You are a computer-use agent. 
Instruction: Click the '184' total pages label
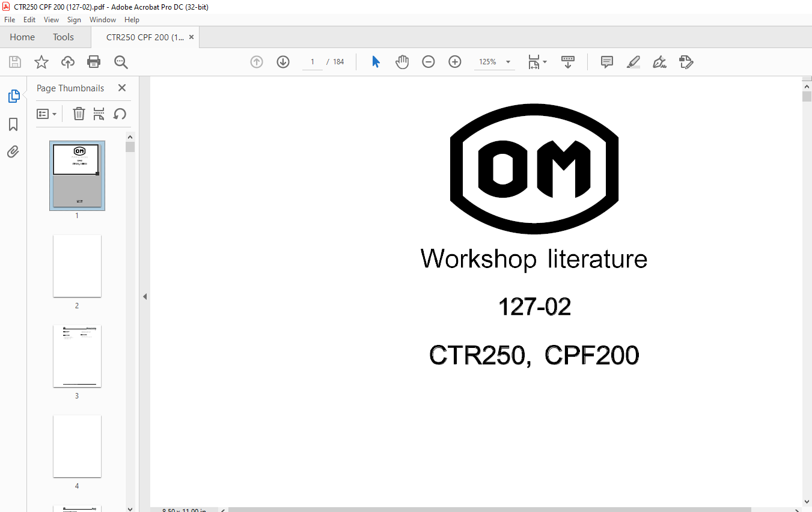pos(338,62)
